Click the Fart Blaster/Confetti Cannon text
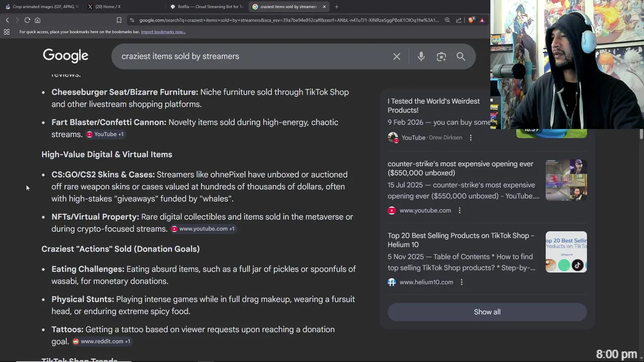 [x=109, y=122]
